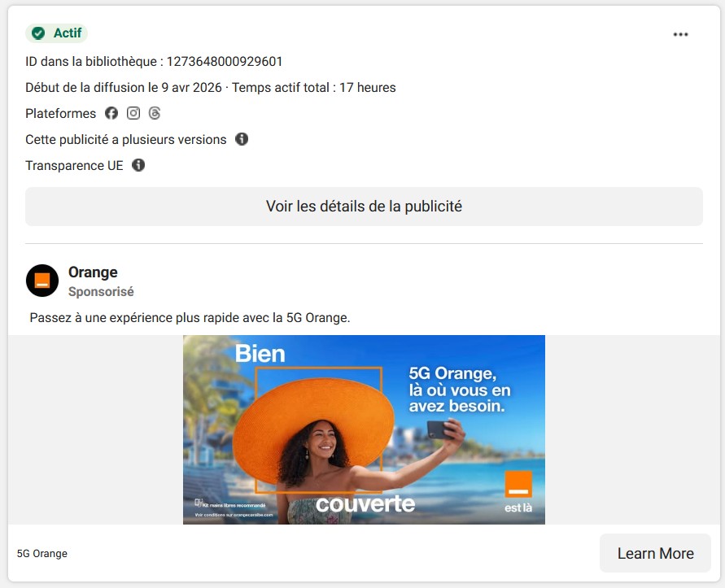Screen dimensions: 725x588
Task: Open the three-dot options menu
Action: tap(680, 33)
